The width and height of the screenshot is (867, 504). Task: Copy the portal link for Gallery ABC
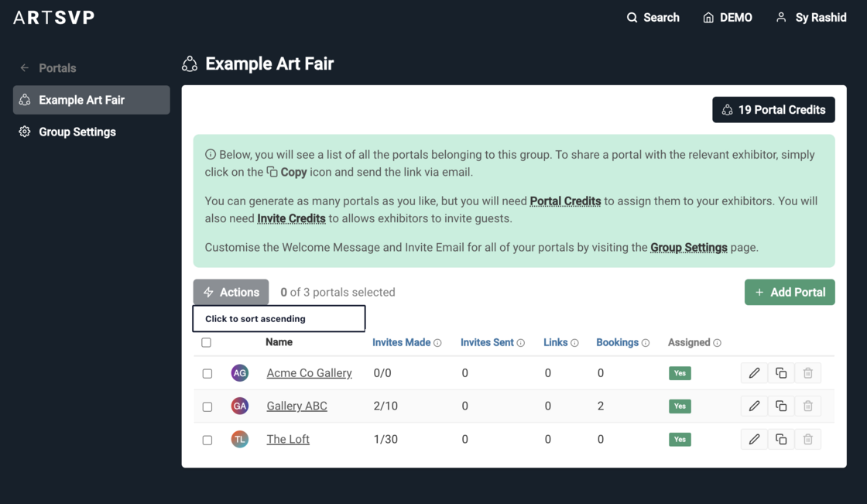click(x=781, y=406)
